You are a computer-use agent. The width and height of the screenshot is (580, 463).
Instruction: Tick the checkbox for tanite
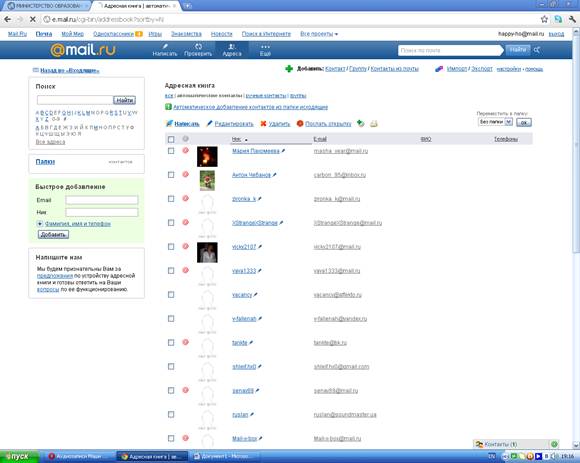(x=171, y=342)
